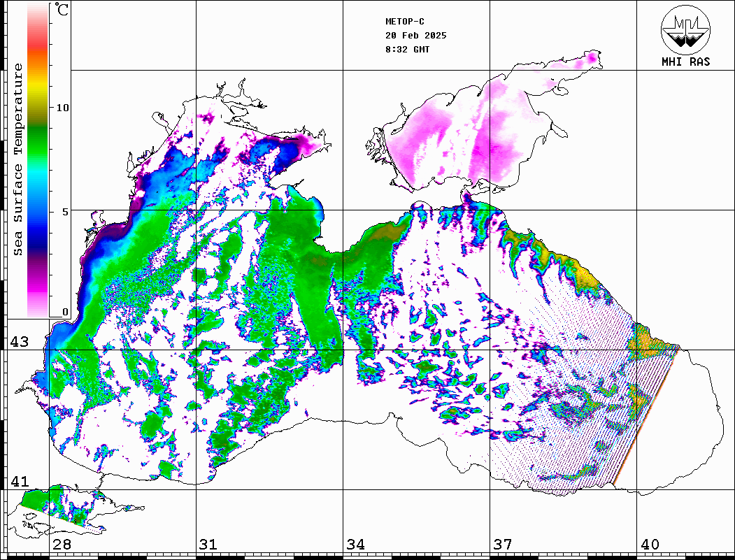Viewport: 735px width, 560px height.
Task: Click the temperature color scale bar
Action: (38, 160)
